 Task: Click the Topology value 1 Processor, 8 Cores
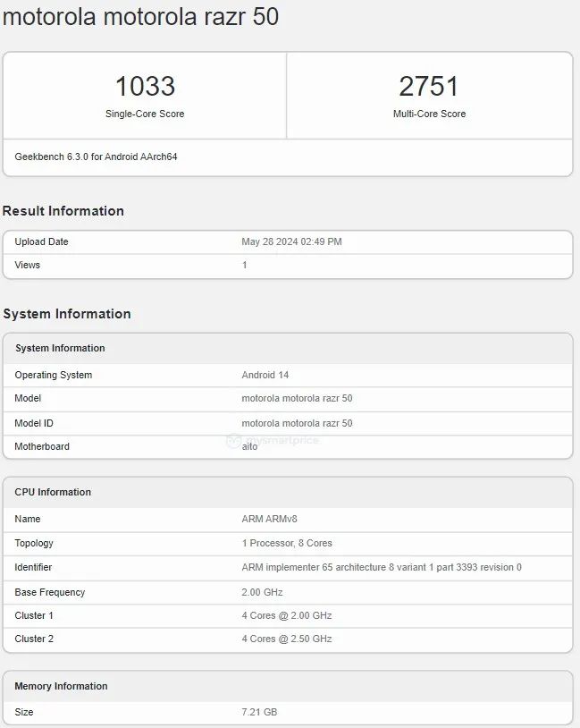(287, 543)
